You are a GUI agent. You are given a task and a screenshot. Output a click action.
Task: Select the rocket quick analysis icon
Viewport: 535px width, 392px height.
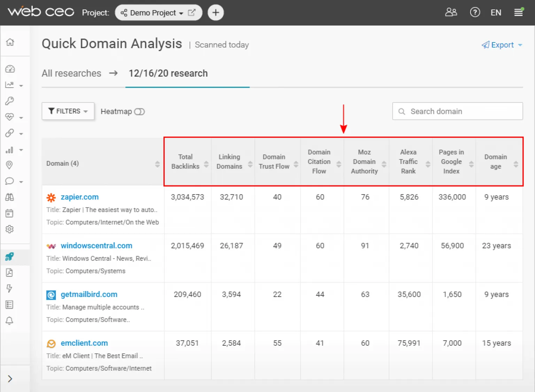(9, 257)
